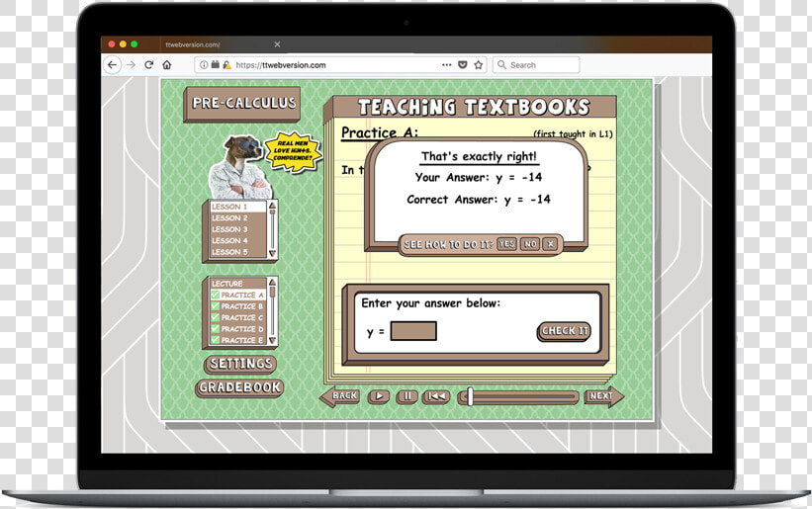
Task: Click the TEACHING TEXTBOOKS banner
Action: [x=474, y=107]
